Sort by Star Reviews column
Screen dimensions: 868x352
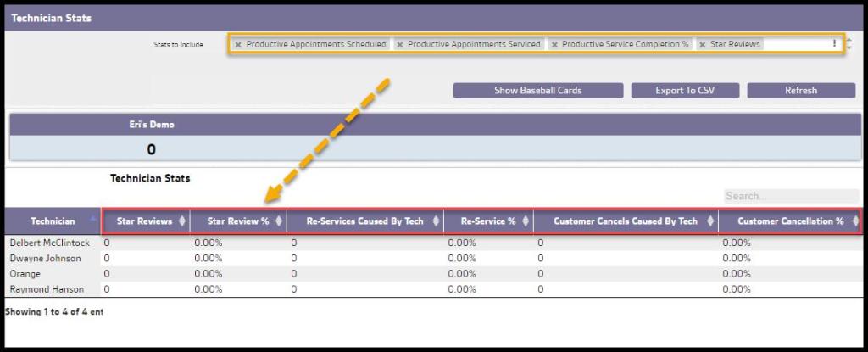[145, 221]
